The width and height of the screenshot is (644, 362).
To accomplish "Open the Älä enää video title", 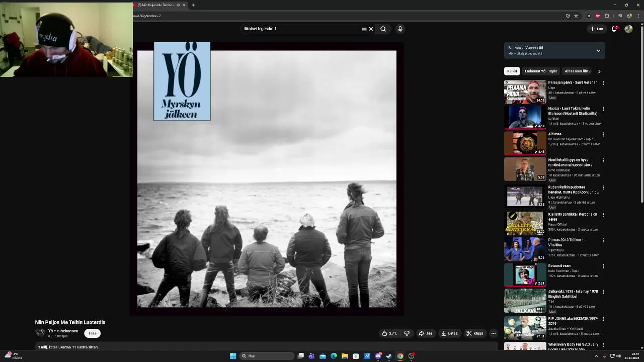I will tap(554, 134).
